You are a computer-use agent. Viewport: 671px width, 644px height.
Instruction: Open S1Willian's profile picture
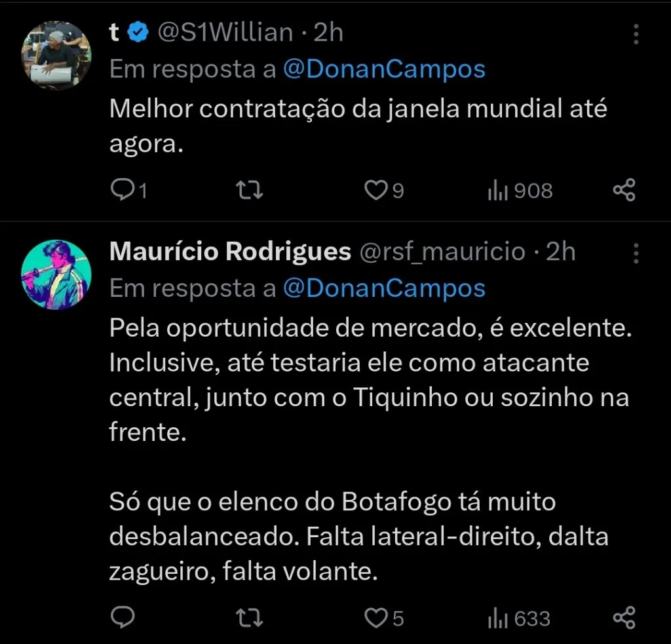coord(56,54)
